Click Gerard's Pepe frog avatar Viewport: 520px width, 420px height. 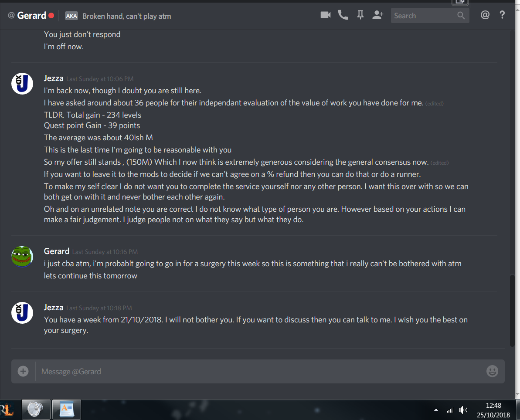[x=22, y=256]
